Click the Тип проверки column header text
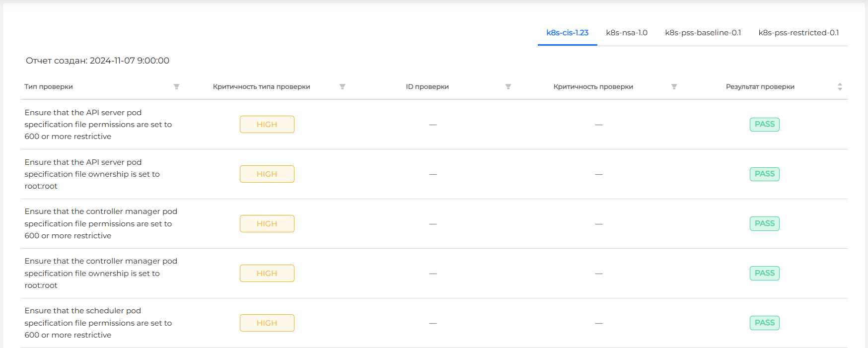The height and width of the screenshot is (348, 868). click(x=49, y=87)
